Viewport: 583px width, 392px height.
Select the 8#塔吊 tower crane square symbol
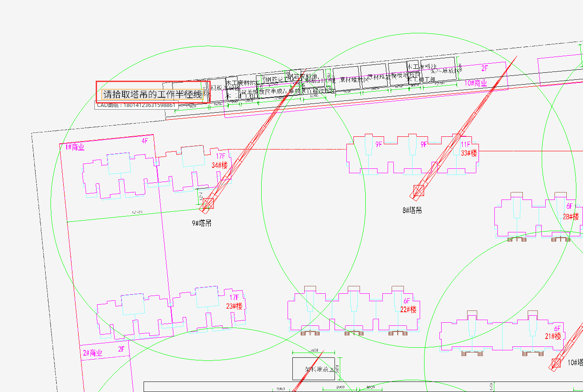point(419,190)
